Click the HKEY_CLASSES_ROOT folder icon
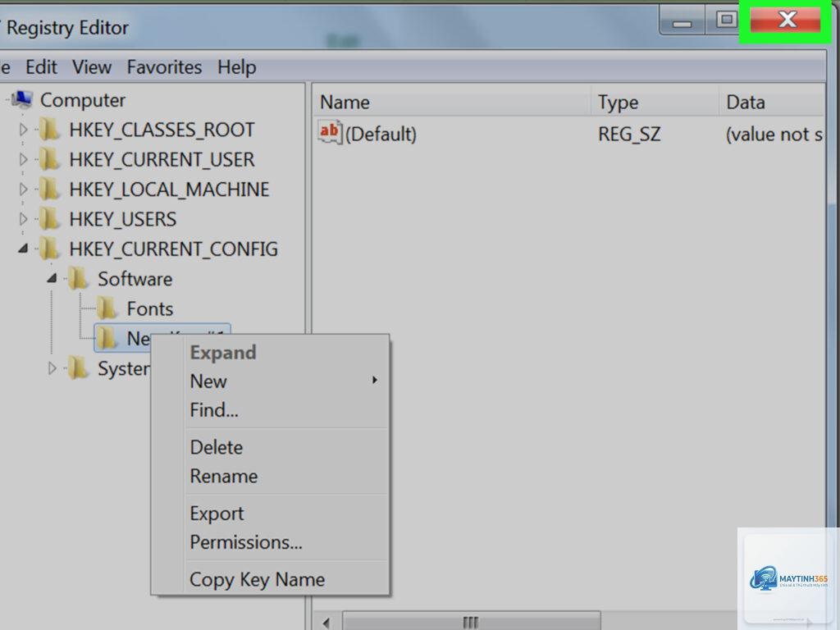 (49, 130)
